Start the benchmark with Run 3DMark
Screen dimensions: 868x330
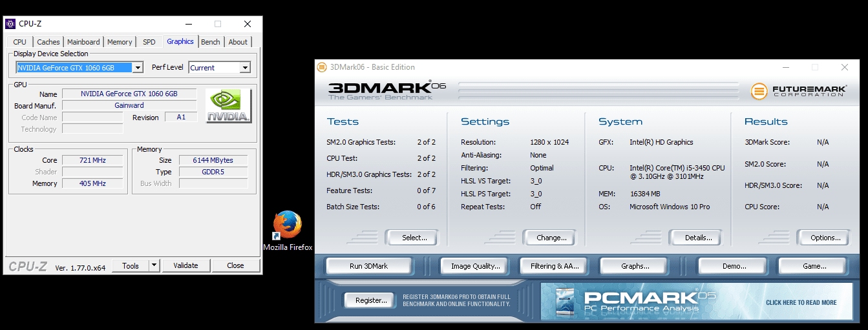(369, 265)
